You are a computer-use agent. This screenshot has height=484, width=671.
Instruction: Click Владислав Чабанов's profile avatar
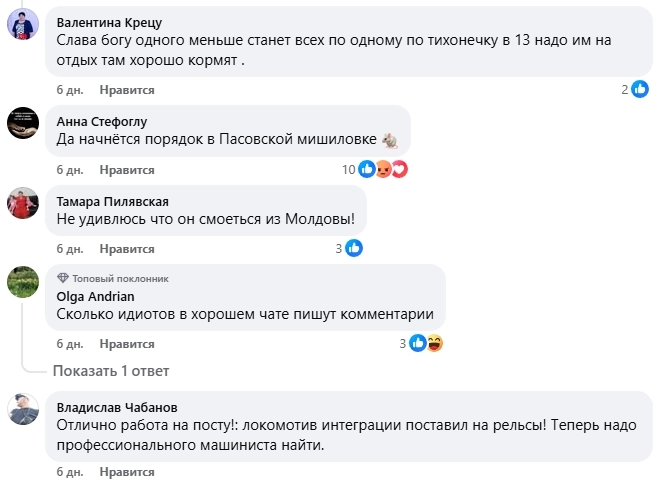23,409
